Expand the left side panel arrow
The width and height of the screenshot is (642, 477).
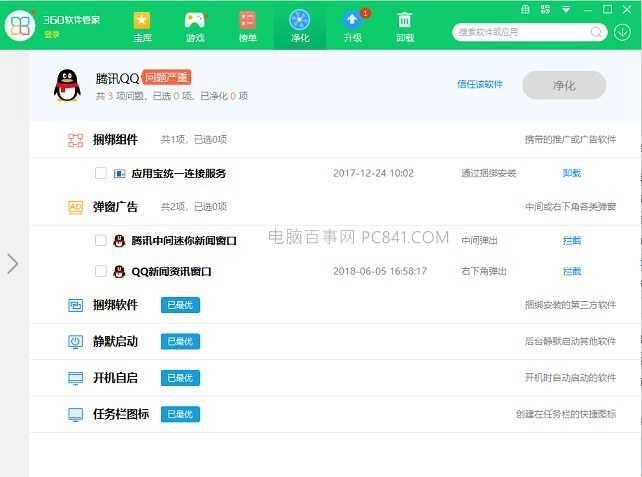pyautogui.click(x=12, y=263)
